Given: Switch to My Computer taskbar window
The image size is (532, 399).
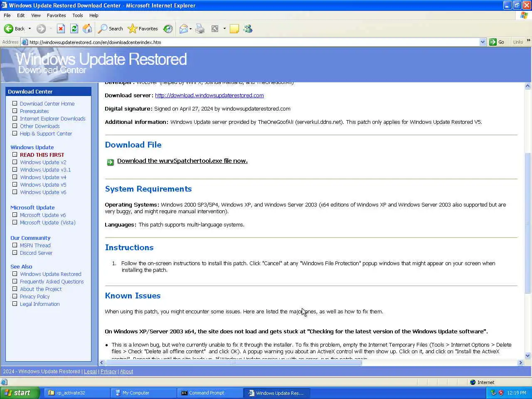Looking at the screenshot, I should click(144, 393).
